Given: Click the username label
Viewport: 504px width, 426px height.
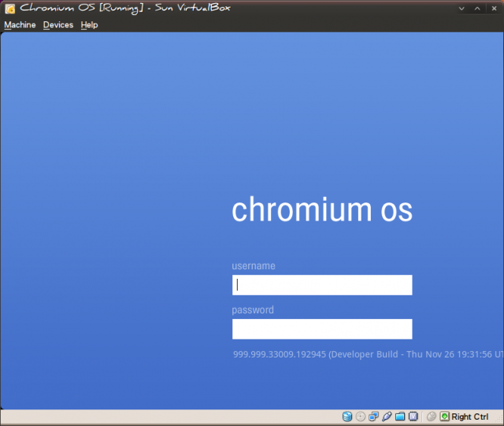Looking at the screenshot, I should [254, 266].
